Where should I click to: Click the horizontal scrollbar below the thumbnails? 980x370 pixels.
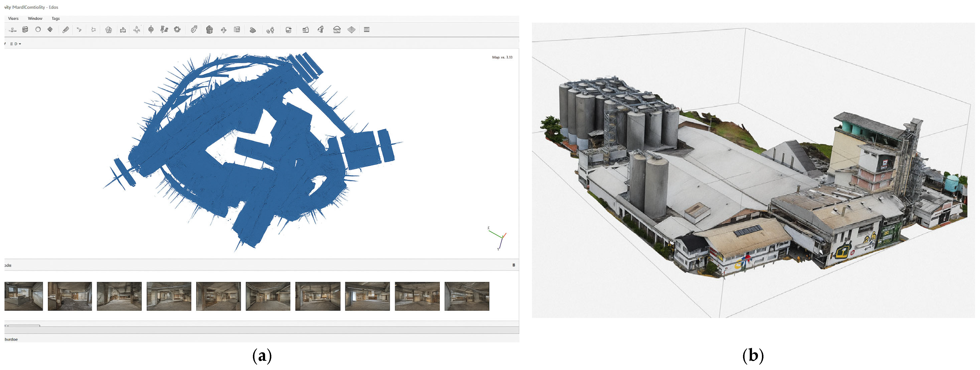click(23, 326)
